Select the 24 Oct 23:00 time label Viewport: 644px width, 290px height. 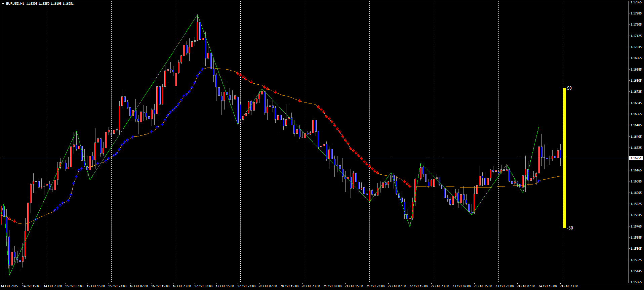coord(569,286)
